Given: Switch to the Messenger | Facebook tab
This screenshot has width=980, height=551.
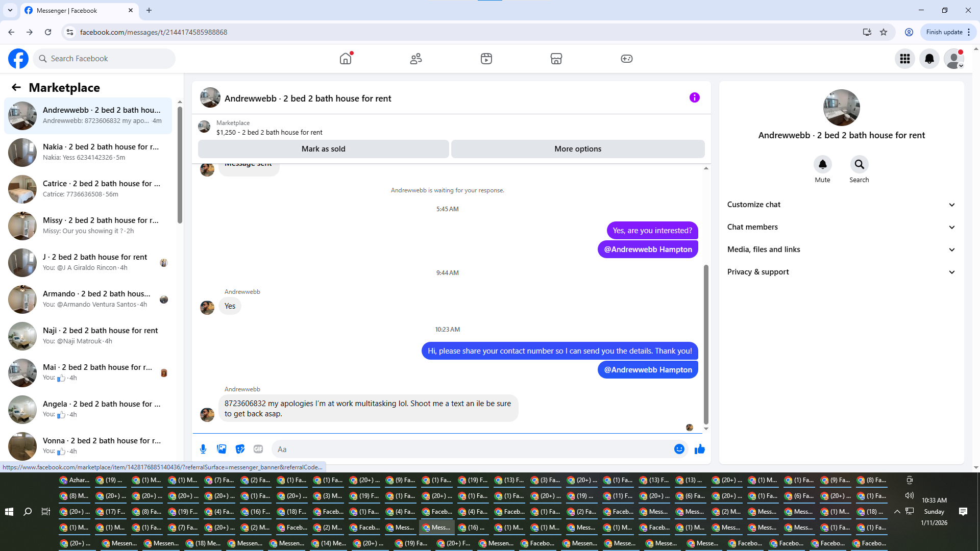Looking at the screenshot, I should click(x=79, y=10).
